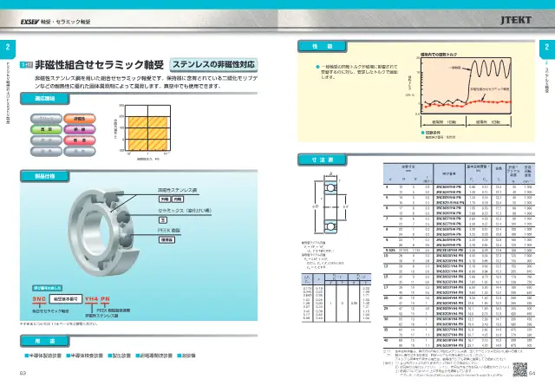Click the ステンレスの非磁性対応 badge
This screenshot has width=555, height=392.
coord(213,64)
